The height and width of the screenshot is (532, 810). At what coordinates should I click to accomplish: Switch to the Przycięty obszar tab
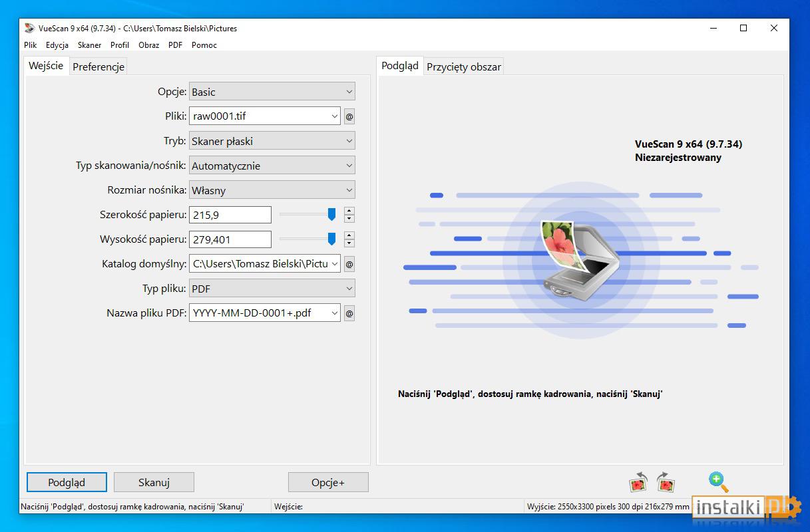click(464, 66)
